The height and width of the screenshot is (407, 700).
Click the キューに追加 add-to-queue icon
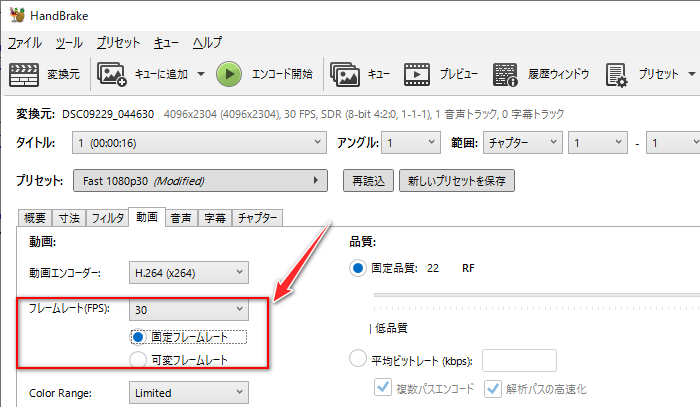112,74
